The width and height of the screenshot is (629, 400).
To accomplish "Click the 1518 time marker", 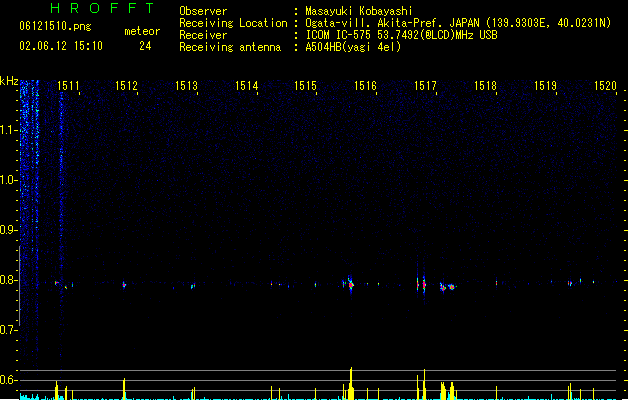I will point(485,86).
